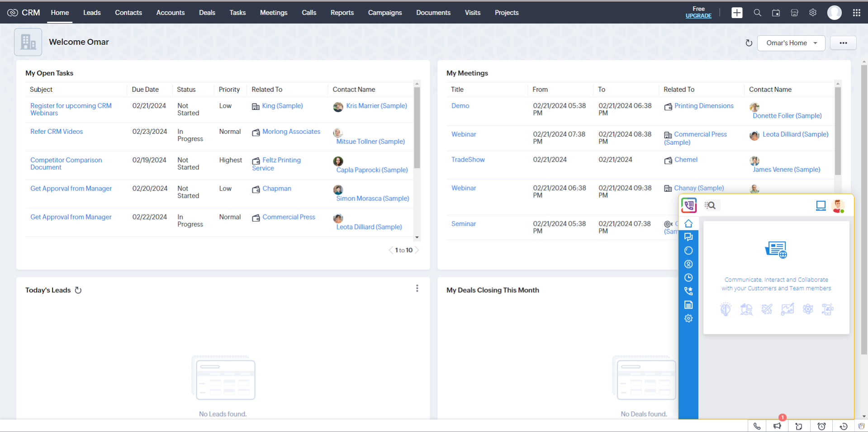
Task: Open kebab menu on Today's Leads panel
Action: [x=417, y=288]
